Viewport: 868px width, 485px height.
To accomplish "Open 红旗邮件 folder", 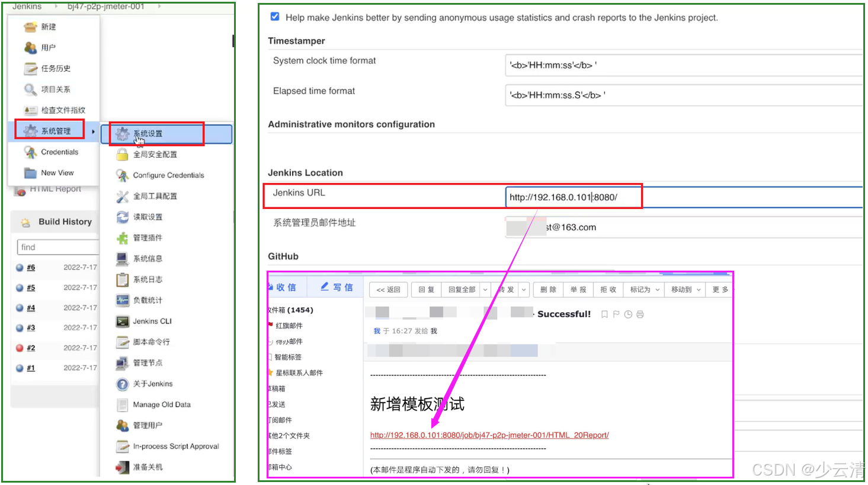I will click(289, 326).
